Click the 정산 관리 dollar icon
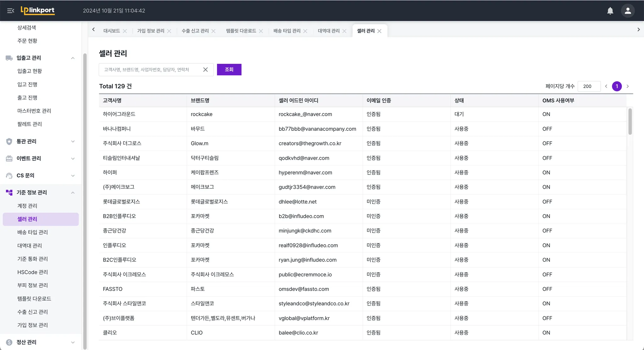This screenshot has height=350, width=644. 9,342
